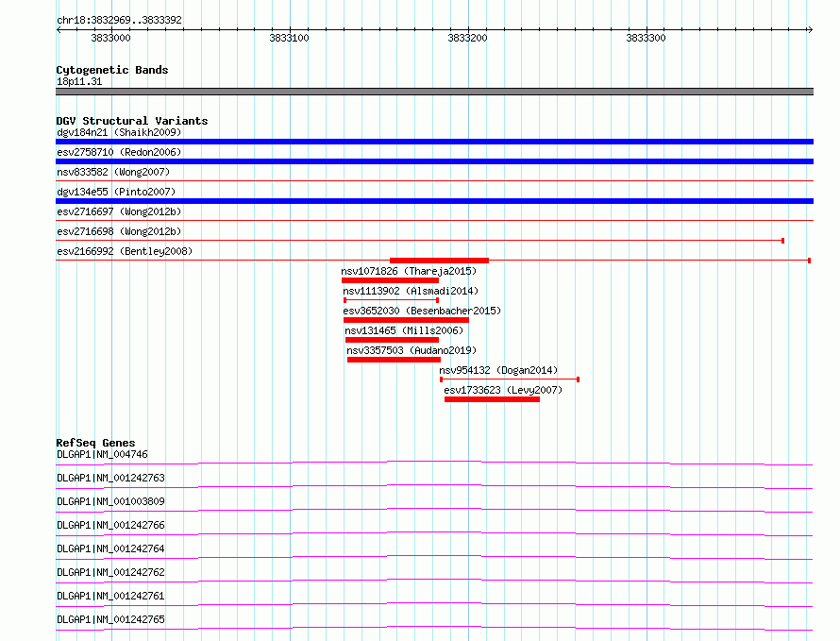The width and height of the screenshot is (840, 641).
Task: Click nsv1113902 (Alsmadi2014) label
Action: pyautogui.click(x=411, y=291)
